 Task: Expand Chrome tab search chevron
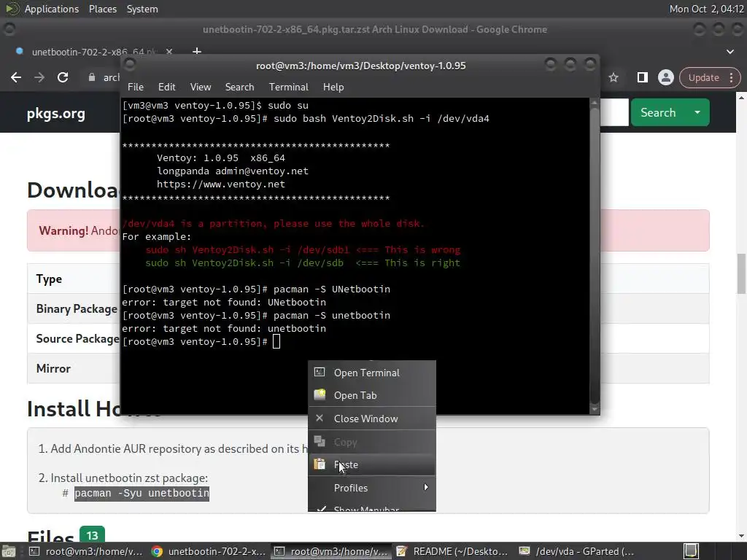(729, 52)
